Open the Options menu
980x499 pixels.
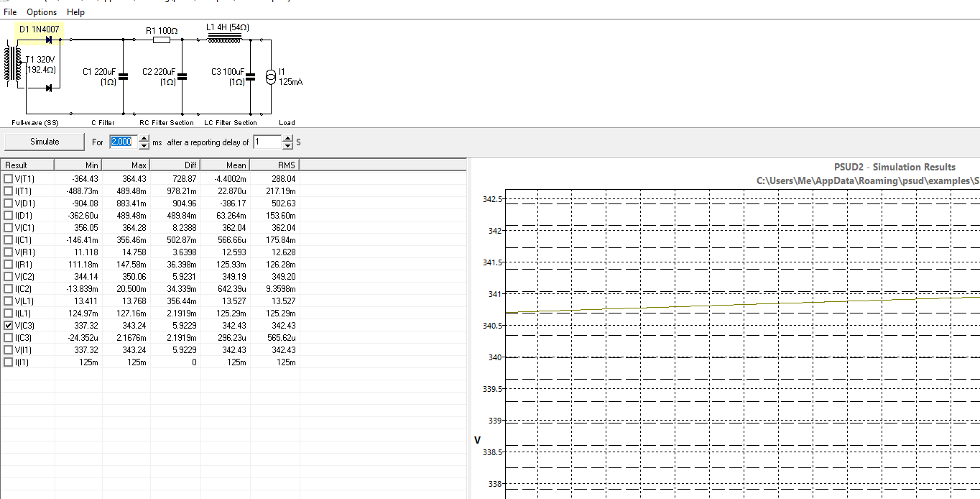pyautogui.click(x=42, y=12)
